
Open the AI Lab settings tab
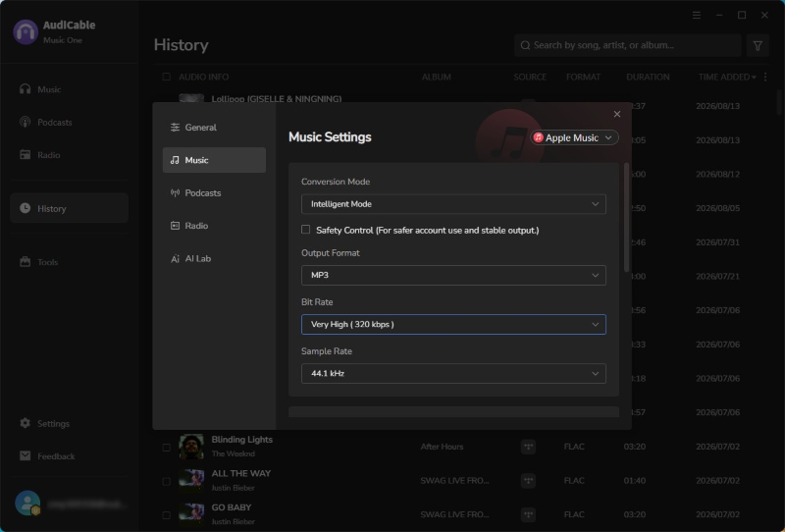pyautogui.click(x=214, y=258)
